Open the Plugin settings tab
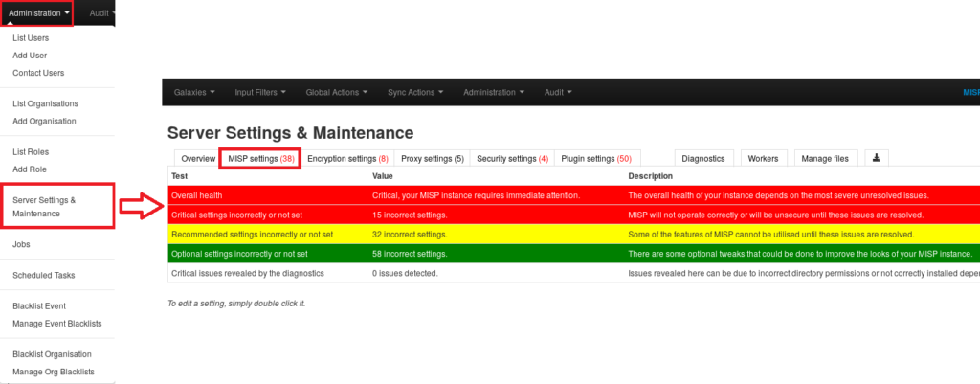The image size is (980, 384). [x=596, y=158]
